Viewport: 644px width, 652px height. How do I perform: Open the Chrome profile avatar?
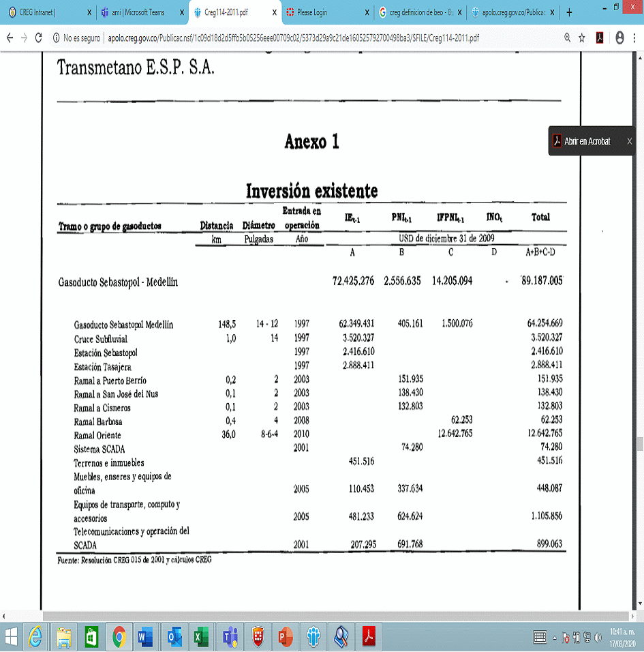pyautogui.click(x=619, y=39)
